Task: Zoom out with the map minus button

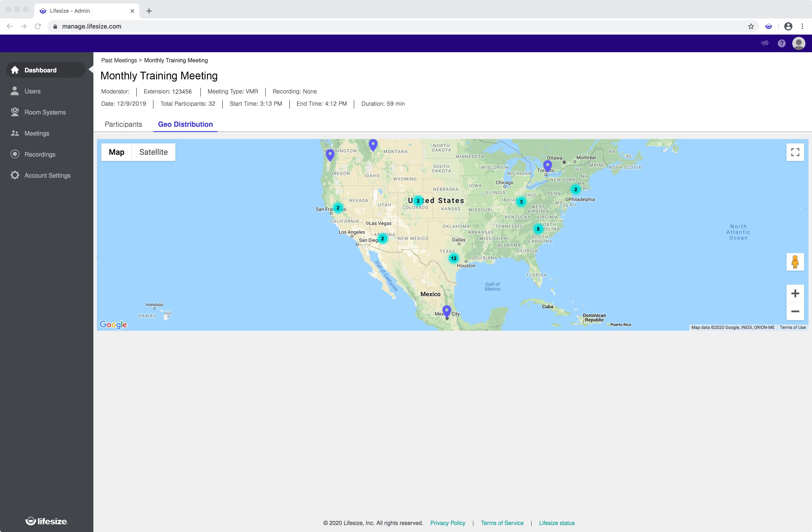Action: (x=795, y=312)
